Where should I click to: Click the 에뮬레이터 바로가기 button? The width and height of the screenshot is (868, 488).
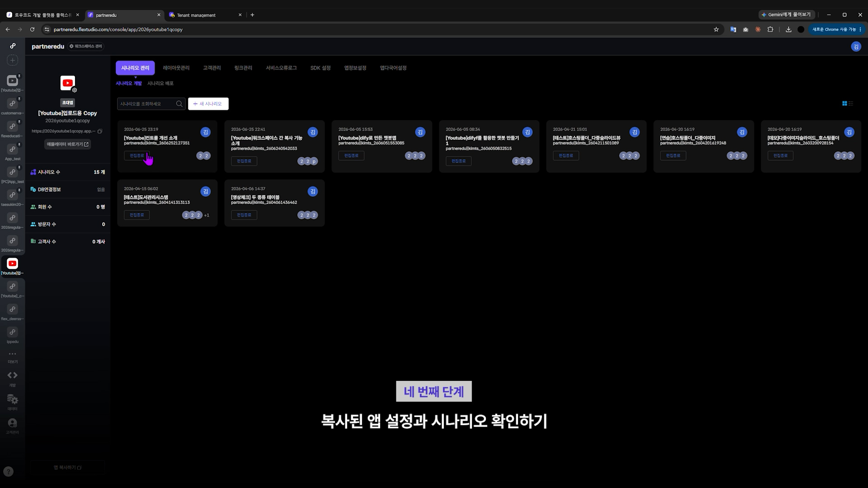[x=68, y=144]
